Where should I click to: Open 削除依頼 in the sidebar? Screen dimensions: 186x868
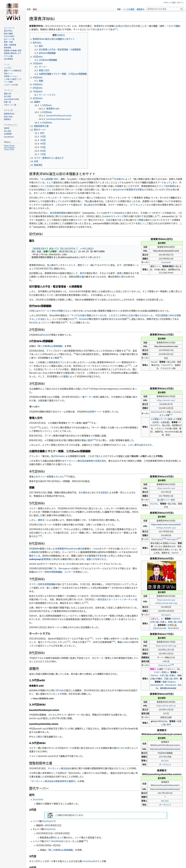(x=7, y=47)
